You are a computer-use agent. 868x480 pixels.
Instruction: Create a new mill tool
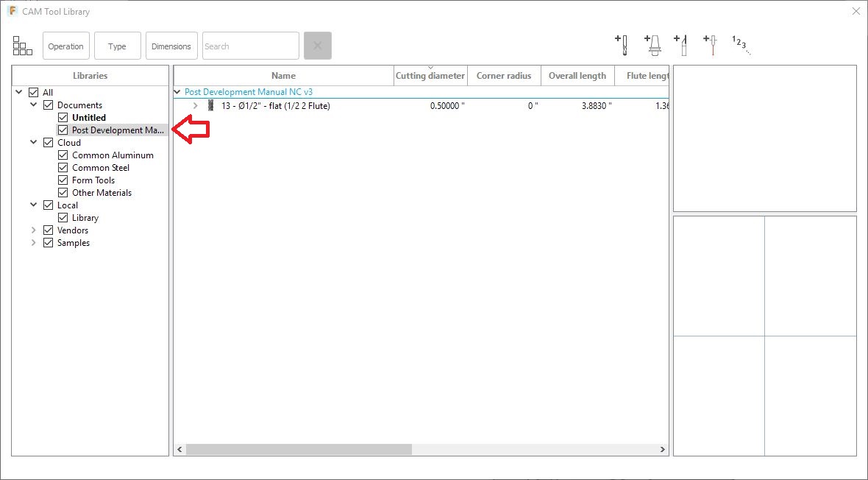(x=620, y=44)
